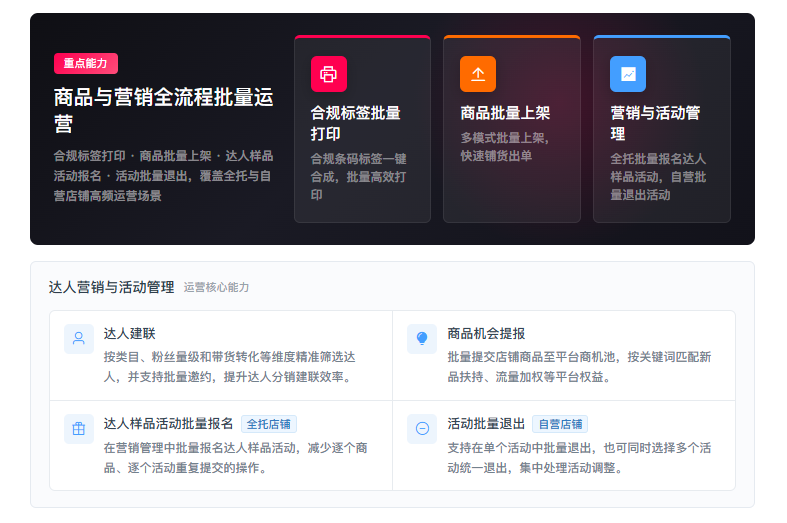Click the 重点能力 red badge
Screen dimensions: 787x523
point(86,63)
